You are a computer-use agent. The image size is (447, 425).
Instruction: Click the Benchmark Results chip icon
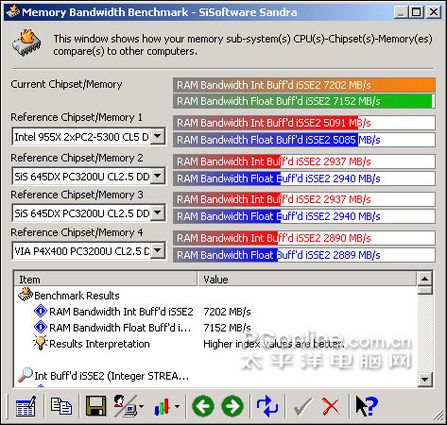point(25,295)
